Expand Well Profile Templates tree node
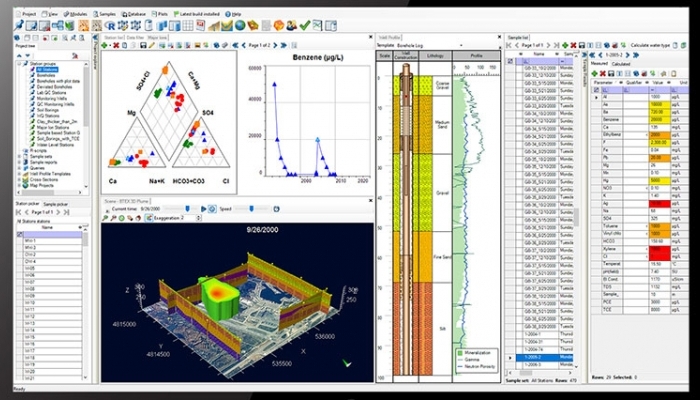Screen dimensions: 700x400 (x=19, y=174)
